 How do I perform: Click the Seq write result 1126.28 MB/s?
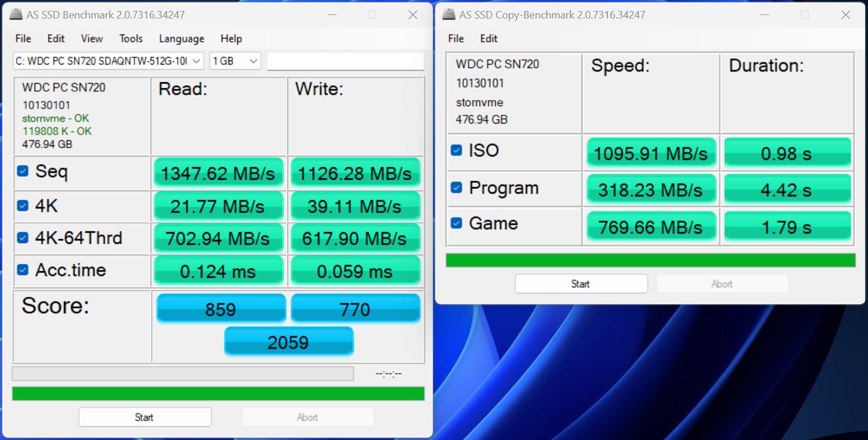[356, 173]
